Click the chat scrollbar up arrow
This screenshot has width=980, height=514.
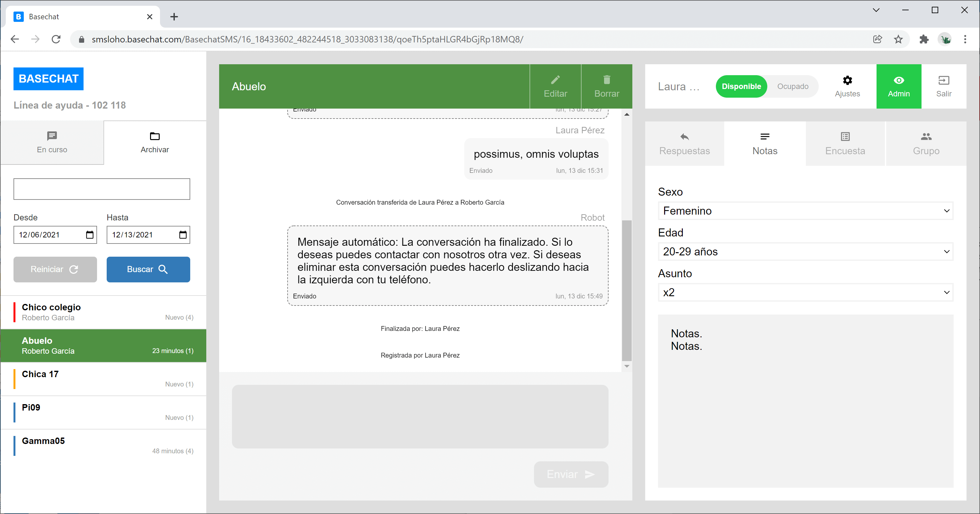[627, 114]
